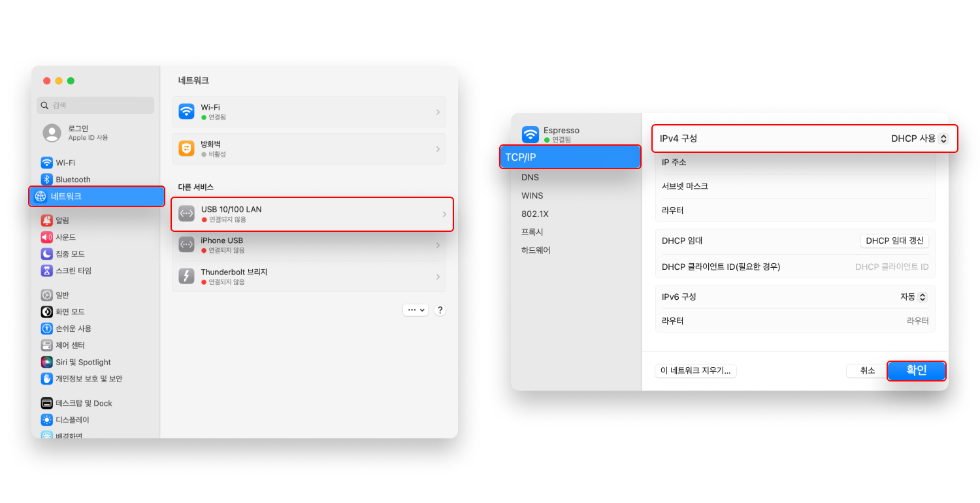This screenshot has height=503, width=980.
Task: Click the 개인정보 보호 및 보안 hand icon
Action: click(46, 378)
